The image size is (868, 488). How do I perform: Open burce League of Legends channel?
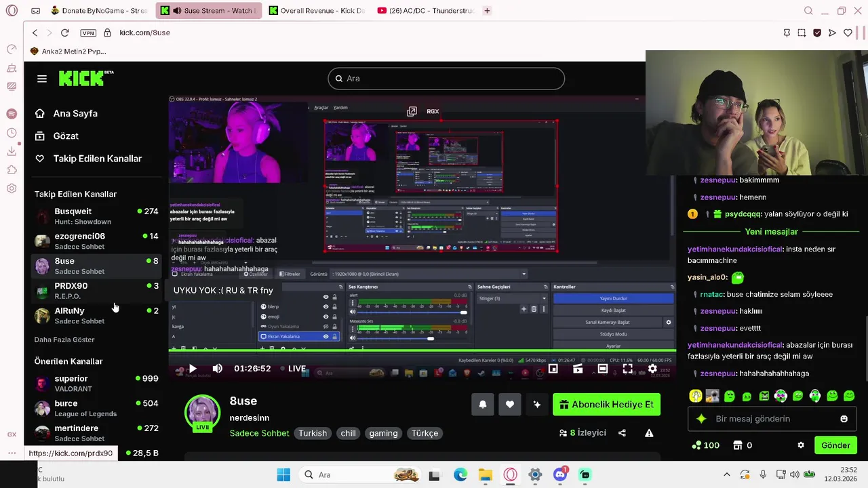point(96,408)
